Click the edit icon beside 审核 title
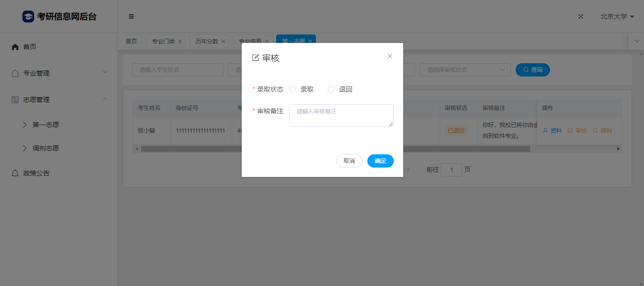 [256, 58]
